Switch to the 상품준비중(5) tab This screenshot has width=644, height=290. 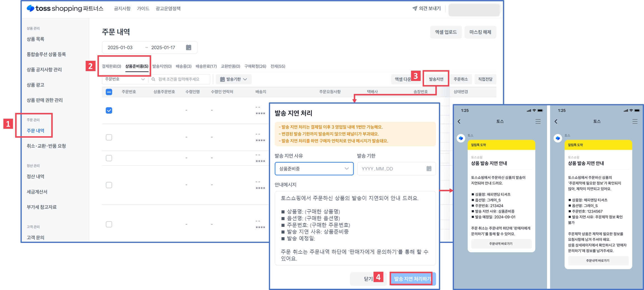click(x=137, y=66)
